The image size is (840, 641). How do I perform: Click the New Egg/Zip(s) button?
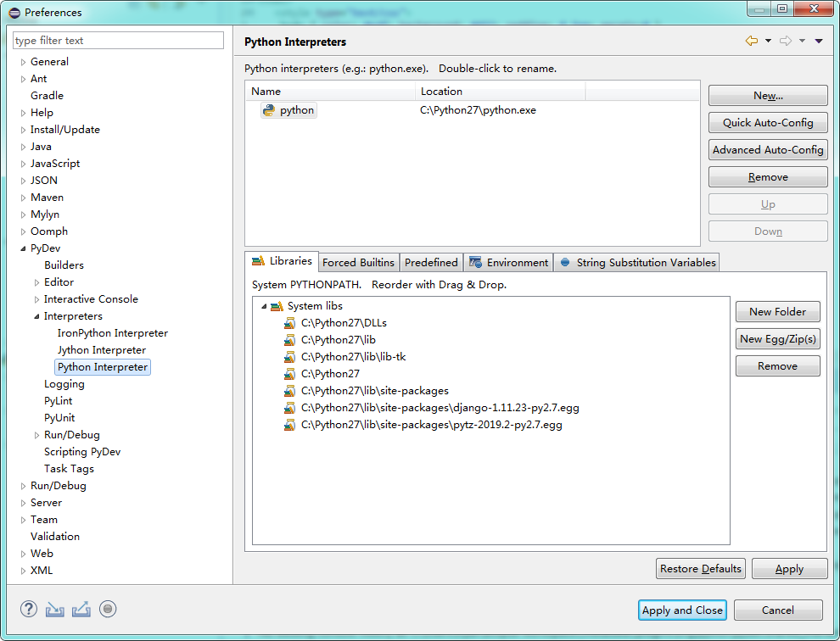(x=777, y=339)
